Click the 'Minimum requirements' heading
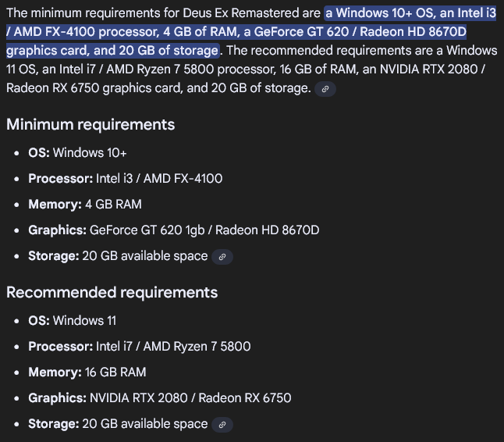 91,125
